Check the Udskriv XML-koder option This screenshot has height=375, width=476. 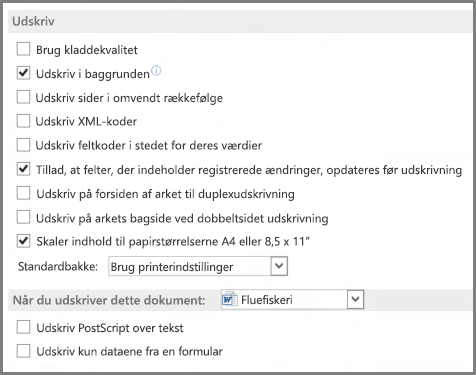tap(23, 121)
